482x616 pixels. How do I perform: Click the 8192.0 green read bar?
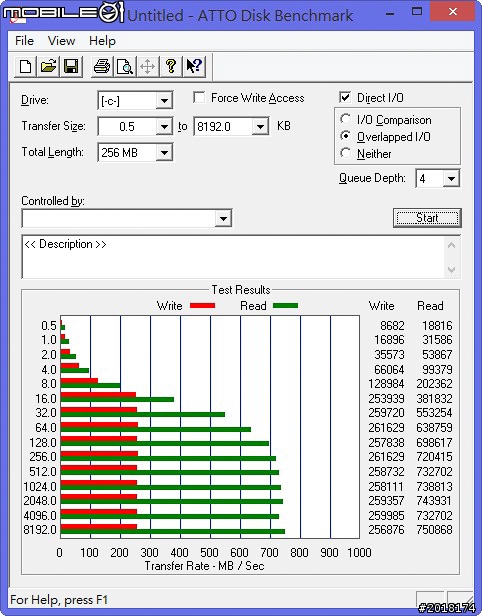[x=173, y=532]
